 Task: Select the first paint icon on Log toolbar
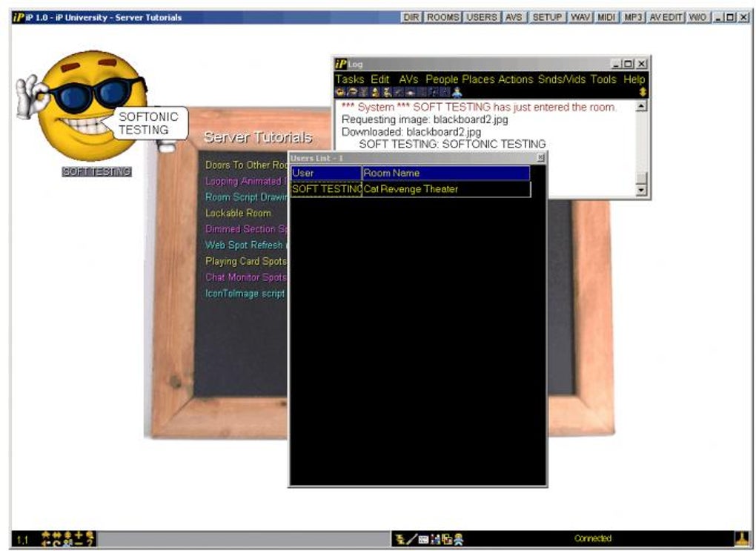pyautogui.click(x=339, y=93)
